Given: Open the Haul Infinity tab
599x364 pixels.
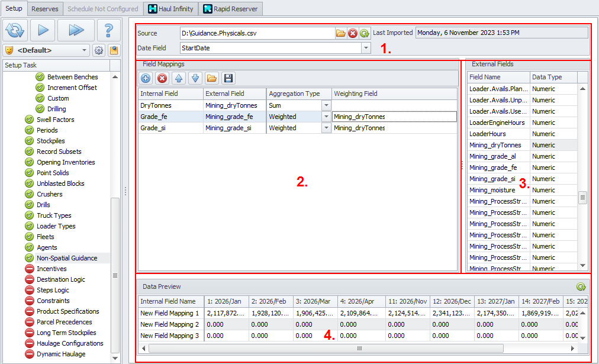Looking at the screenshot, I should pyautogui.click(x=170, y=9).
